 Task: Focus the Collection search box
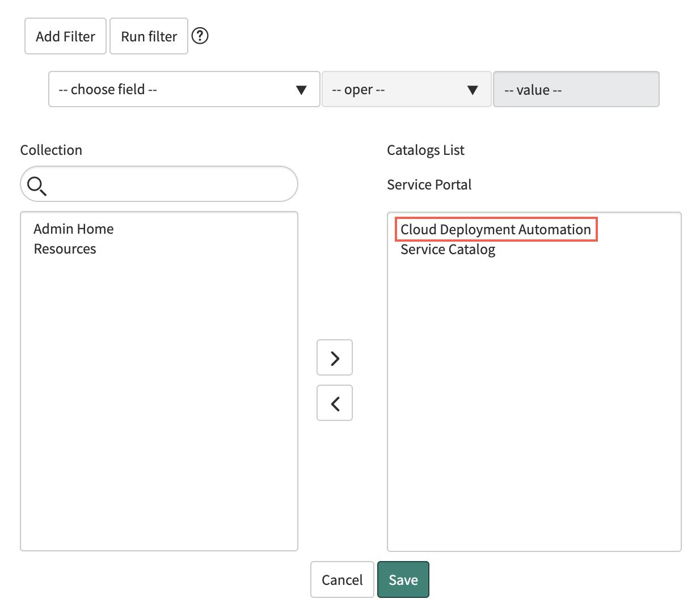pyautogui.click(x=159, y=184)
